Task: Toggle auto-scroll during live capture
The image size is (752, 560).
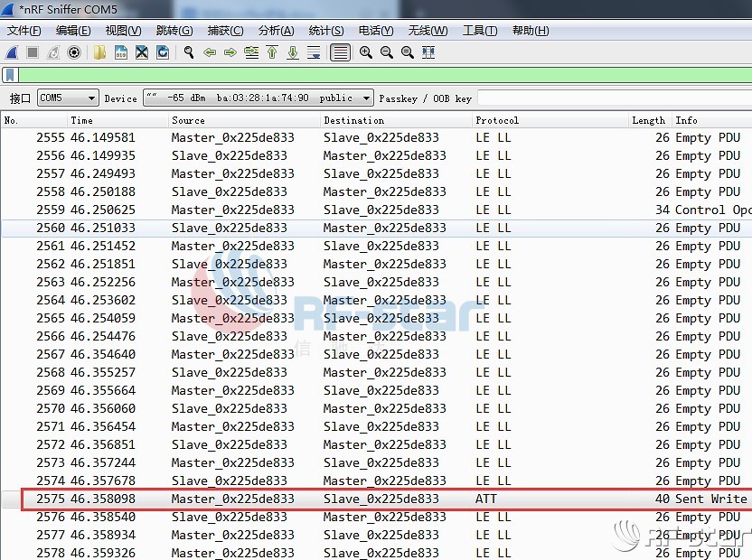Action: (314, 52)
